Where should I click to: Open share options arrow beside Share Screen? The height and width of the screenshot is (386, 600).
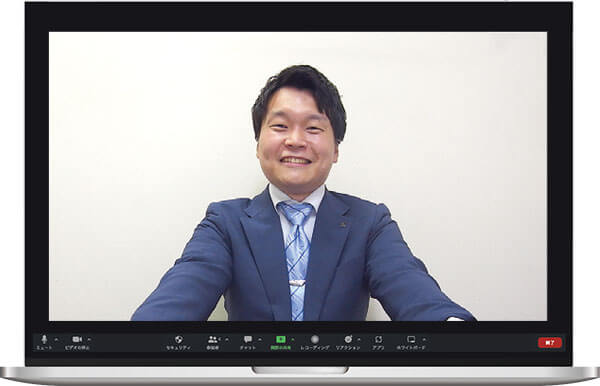click(293, 339)
